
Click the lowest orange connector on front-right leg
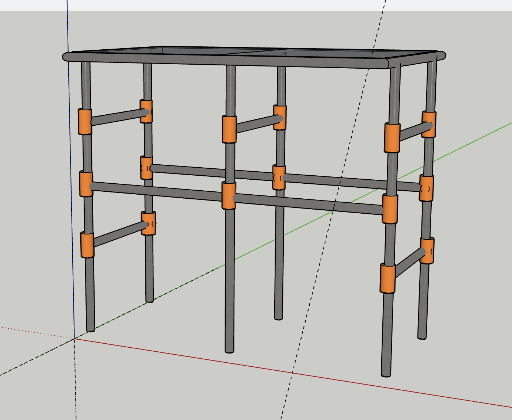point(387,278)
